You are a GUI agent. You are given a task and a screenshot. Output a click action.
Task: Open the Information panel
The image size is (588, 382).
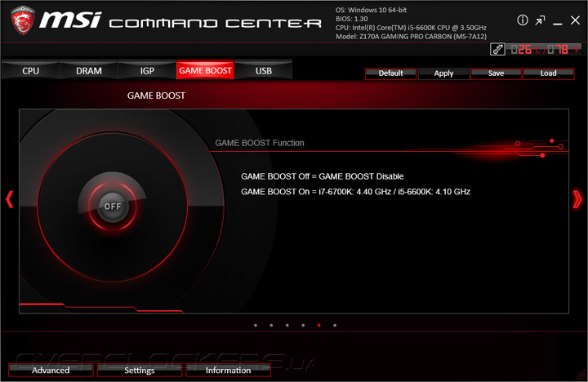(228, 370)
